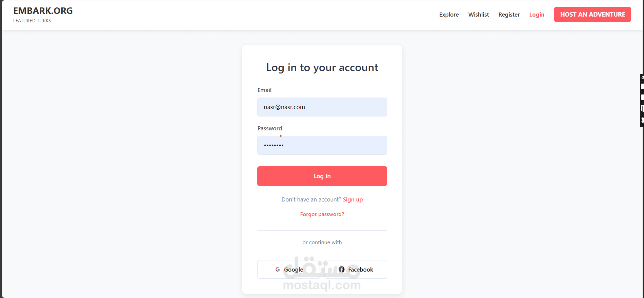Submit with the red Log In button
Viewport: 644px width, 298px height.
tap(322, 176)
